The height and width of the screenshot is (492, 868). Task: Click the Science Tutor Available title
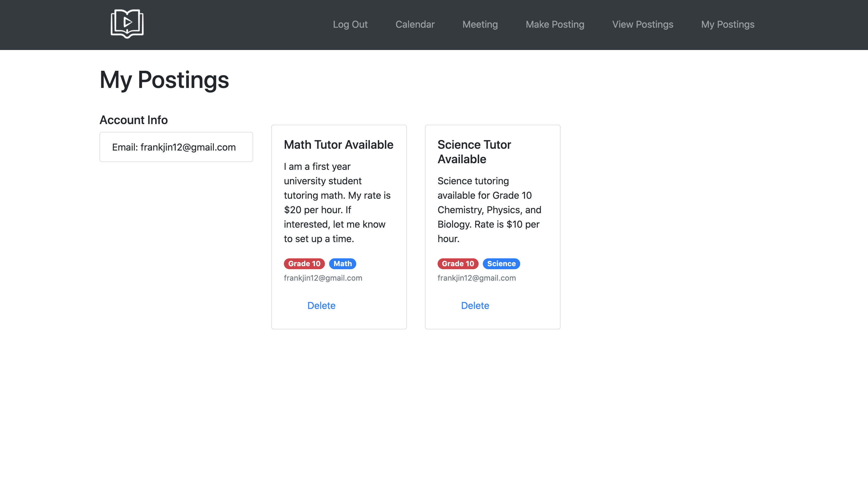[x=474, y=152]
